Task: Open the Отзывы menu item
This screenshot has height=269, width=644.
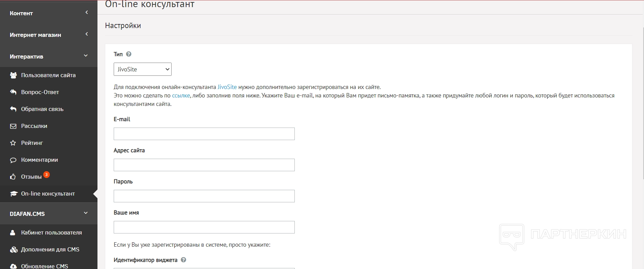Action: click(49, 177)
